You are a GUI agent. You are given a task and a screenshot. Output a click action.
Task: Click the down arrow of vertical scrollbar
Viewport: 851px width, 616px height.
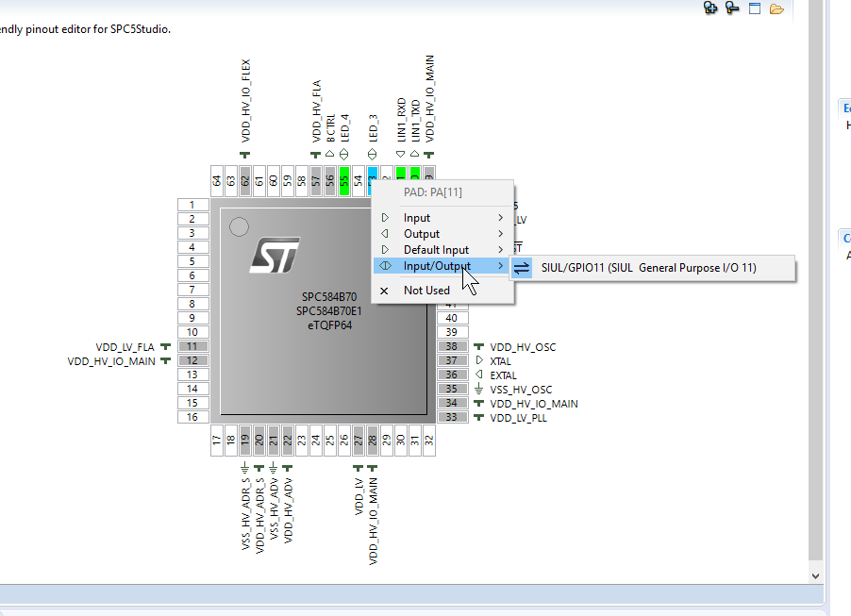(x=815, y=575)
